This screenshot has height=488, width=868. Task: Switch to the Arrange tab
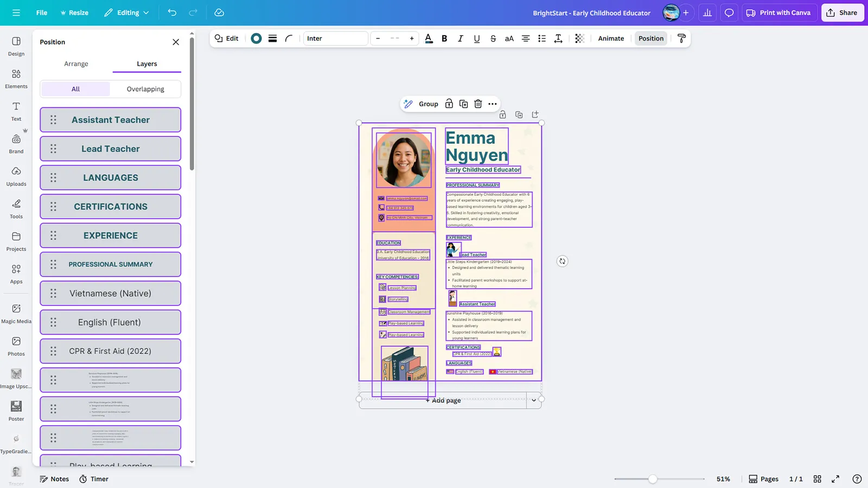coord(76,64)
